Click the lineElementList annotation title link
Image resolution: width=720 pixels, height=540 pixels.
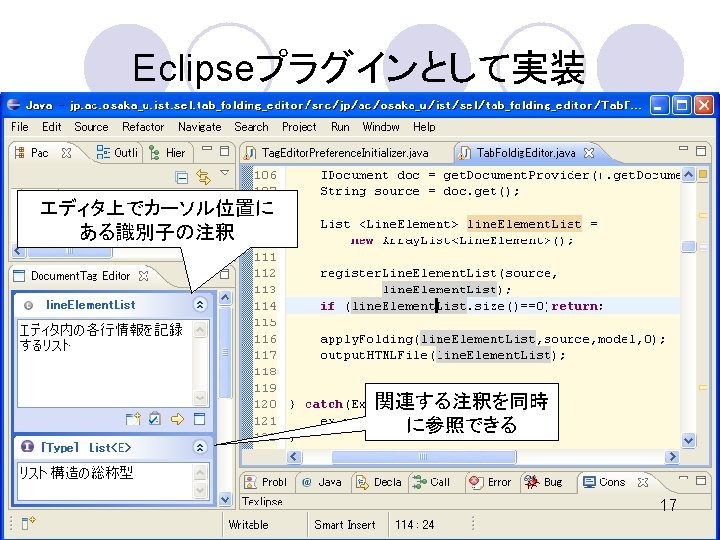[x=91, y=304]
